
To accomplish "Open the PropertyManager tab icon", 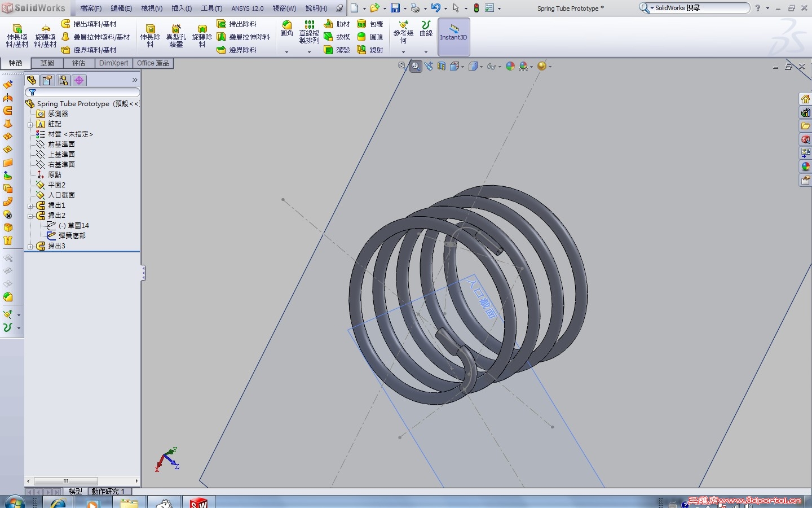I will 47,80.
